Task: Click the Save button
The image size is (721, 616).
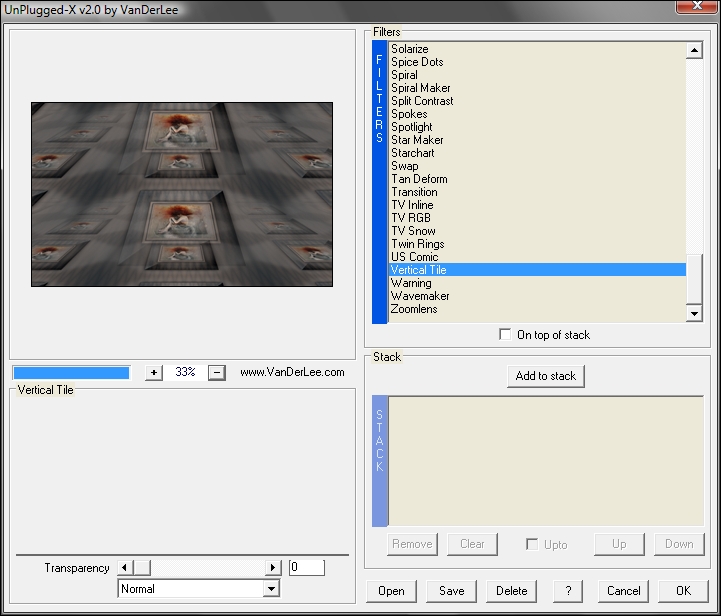Action: point(452,591)
